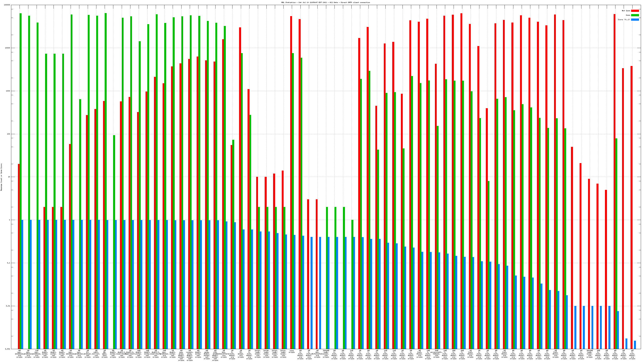Click the sa-accredit.habeas.com x-axis label
Viewport: 644px width, 362px height.
click(436, 354)
